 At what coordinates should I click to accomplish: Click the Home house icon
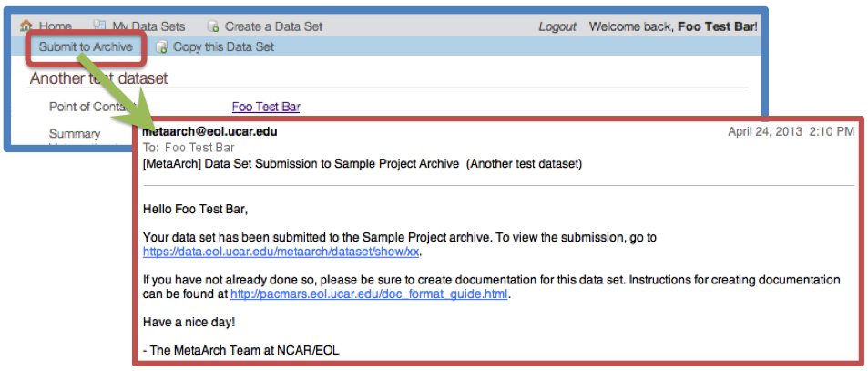pos(26,26)
